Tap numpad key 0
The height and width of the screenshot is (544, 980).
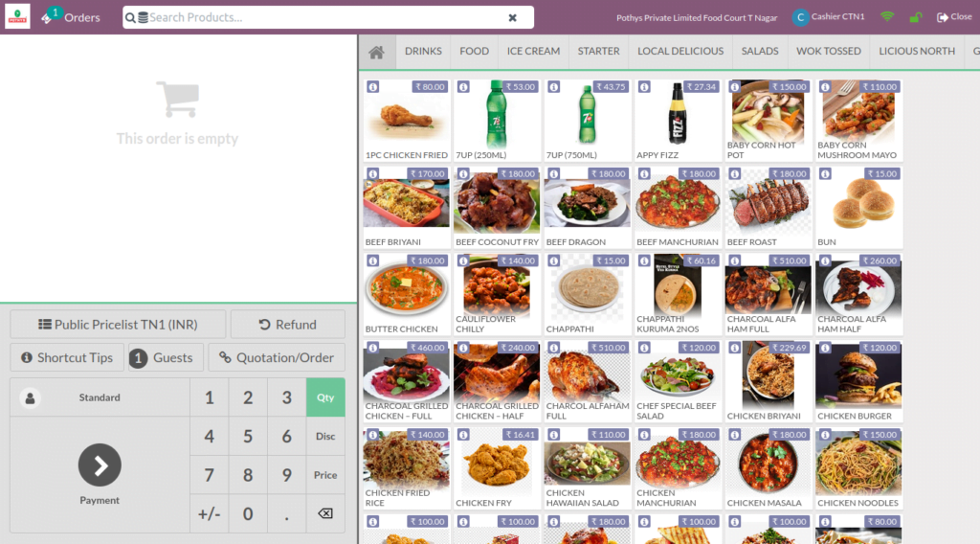click(248, 513)
